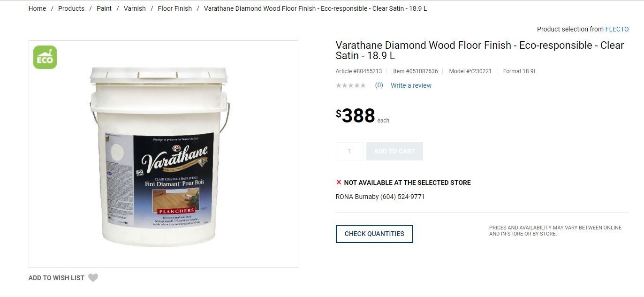Click the red X unavailable icon

(339, 182)
